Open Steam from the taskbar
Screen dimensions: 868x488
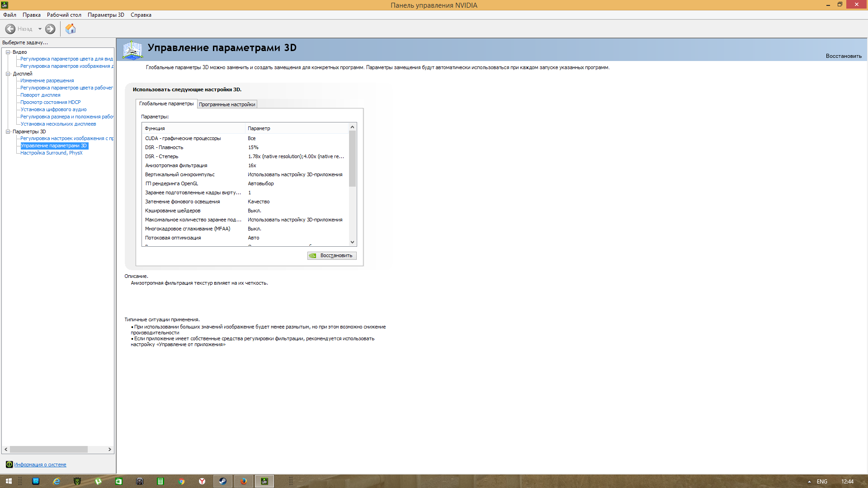(x=223, y=481)
